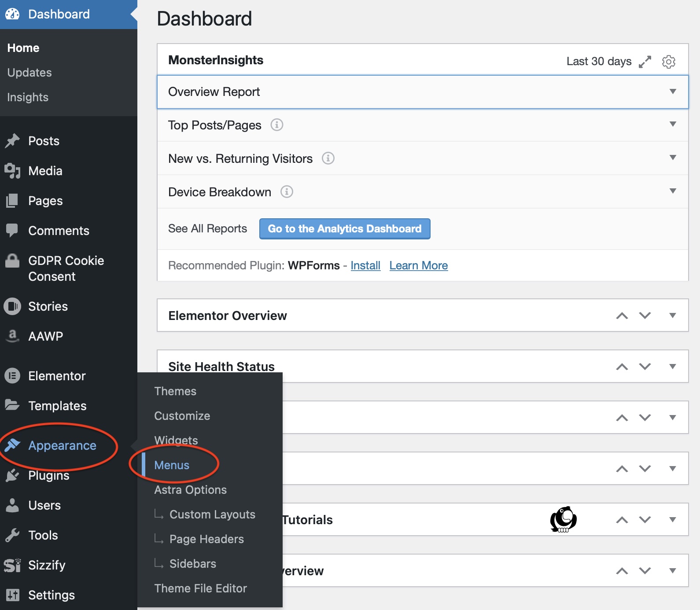Toggle the Tutorials panel collapse arrow
Viewport: 700px width, 610px height.
673,520
